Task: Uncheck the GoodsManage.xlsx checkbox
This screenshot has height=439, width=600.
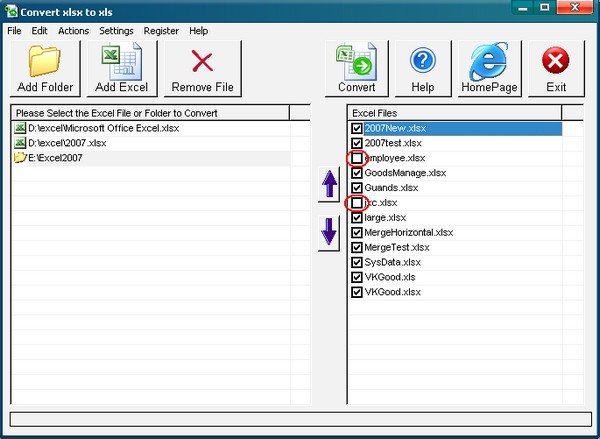Action: tap(357, 173)
